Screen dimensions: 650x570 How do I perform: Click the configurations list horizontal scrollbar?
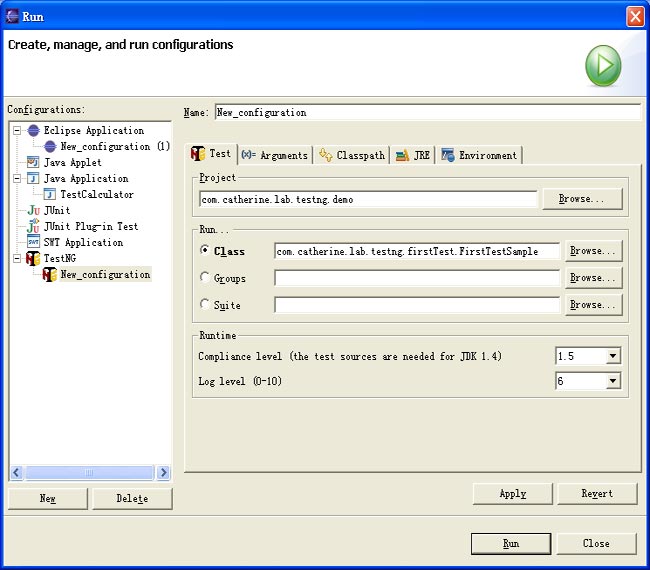pos(90,473)
